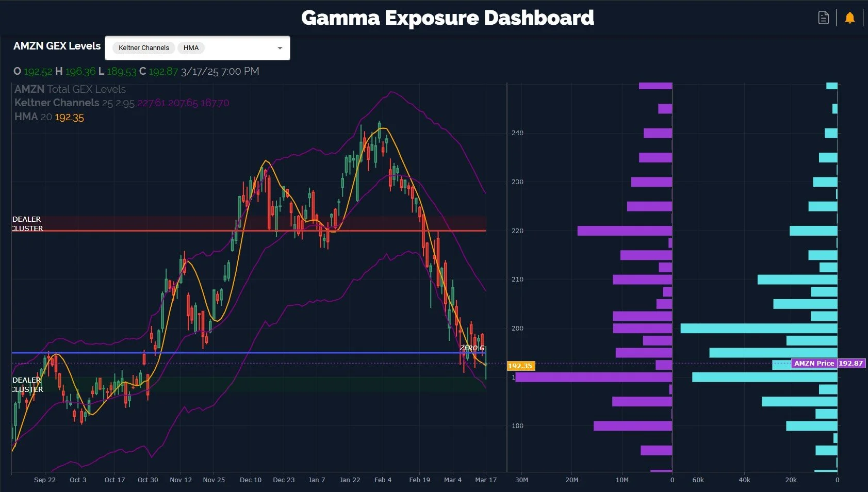The width and height of the screenshot is (868, 492).
Task: Expand the indicators dropdown arrow
Action: 280,48
